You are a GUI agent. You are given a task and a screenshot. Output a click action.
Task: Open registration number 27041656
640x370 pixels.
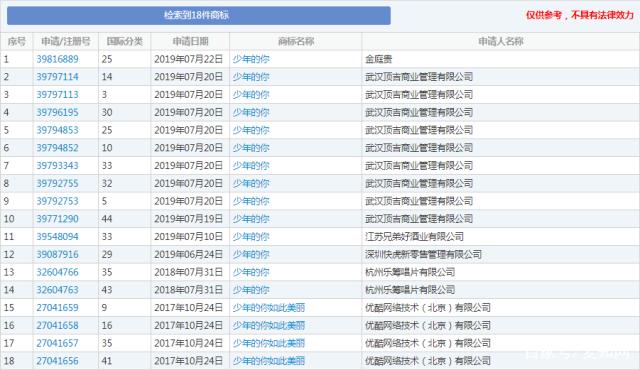(x=57, y=361)
